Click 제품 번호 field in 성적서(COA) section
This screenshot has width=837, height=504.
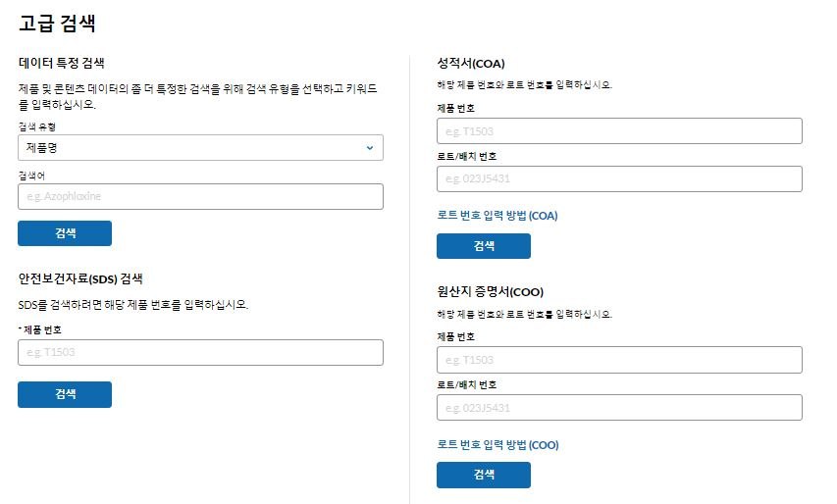point(619,130)
